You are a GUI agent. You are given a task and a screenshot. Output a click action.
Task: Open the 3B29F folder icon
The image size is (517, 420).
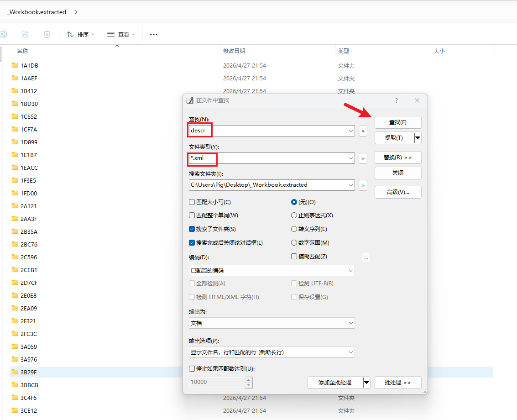click(15, 372)
